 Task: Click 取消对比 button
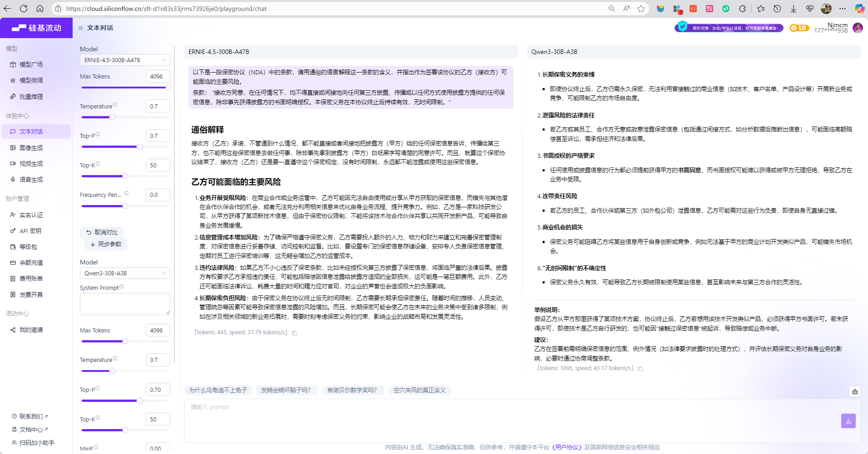point(102,232)
